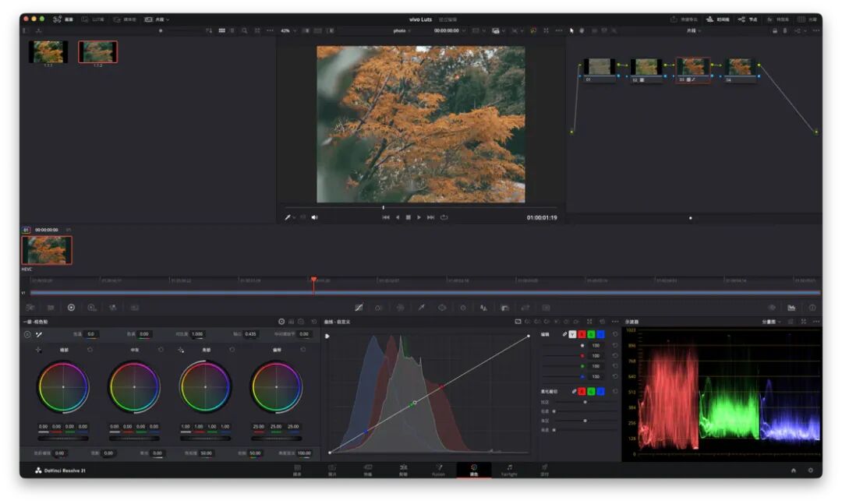Switch to the Fusion page

438,471
